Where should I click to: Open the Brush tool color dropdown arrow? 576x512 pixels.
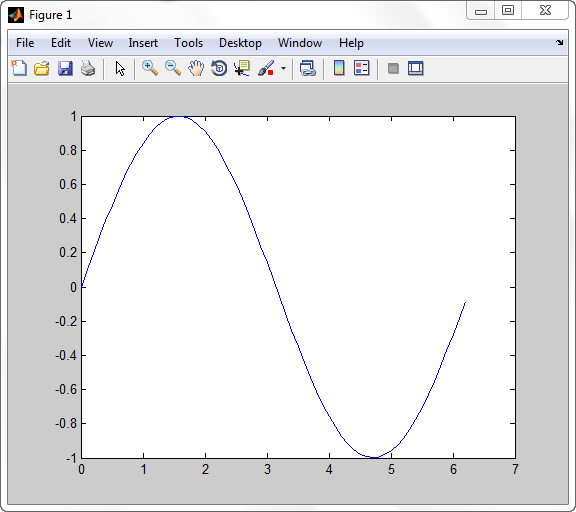coord(283,68)
